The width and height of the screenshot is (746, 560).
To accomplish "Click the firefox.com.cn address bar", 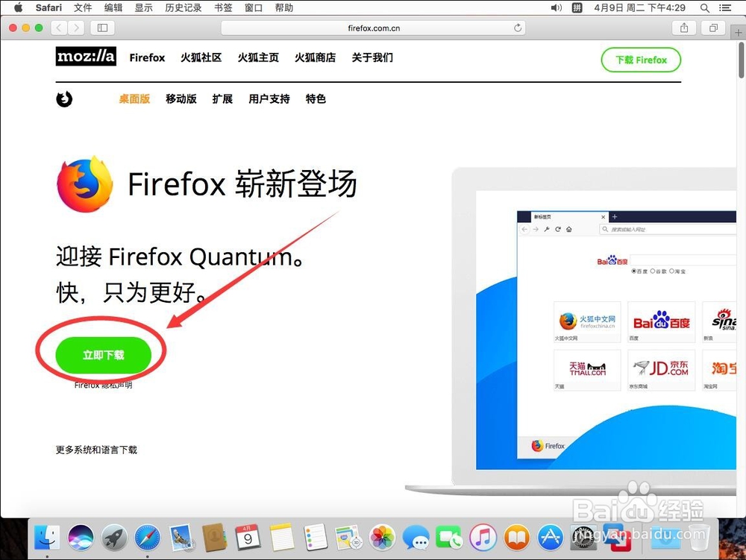I will [x=374, y=28].
